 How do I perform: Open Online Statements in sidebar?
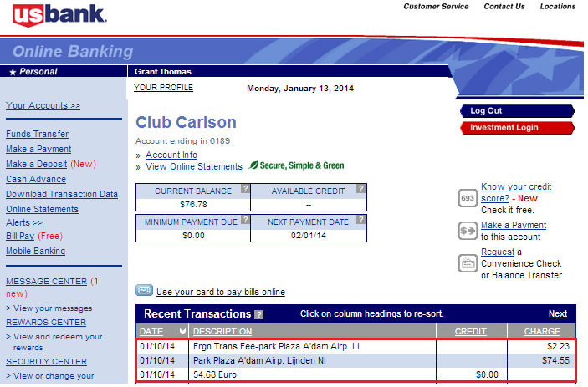pos(42,209)
